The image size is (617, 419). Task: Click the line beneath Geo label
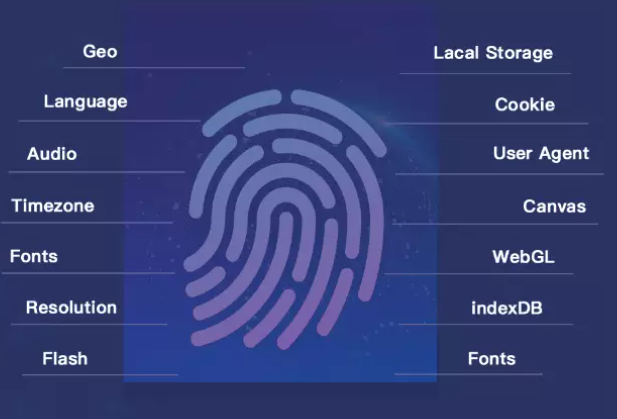(x=154, y=68)
